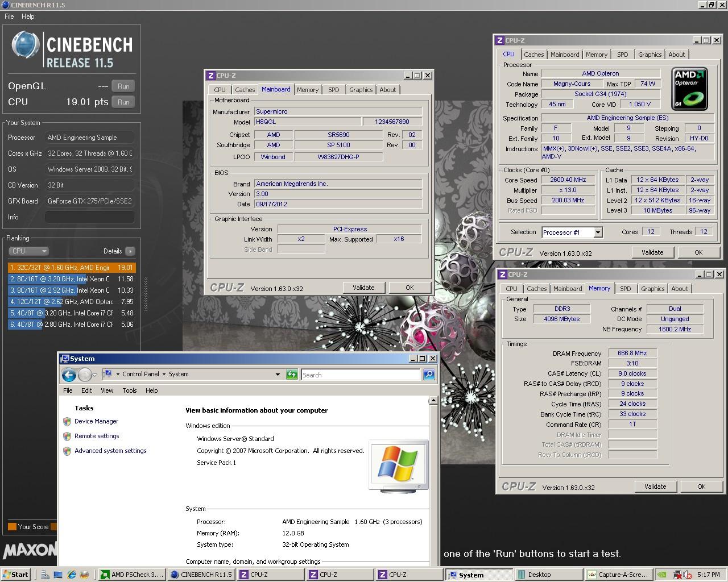The image size is (728, 582).
Task: Open the orange globe quick launch icon
Action: 84,575
